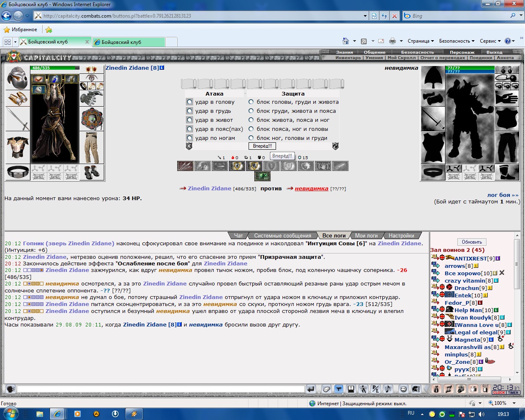The image size is (525, 420).
Task: Open the zoom level 100% dropdown
Action: pos(514,403)
